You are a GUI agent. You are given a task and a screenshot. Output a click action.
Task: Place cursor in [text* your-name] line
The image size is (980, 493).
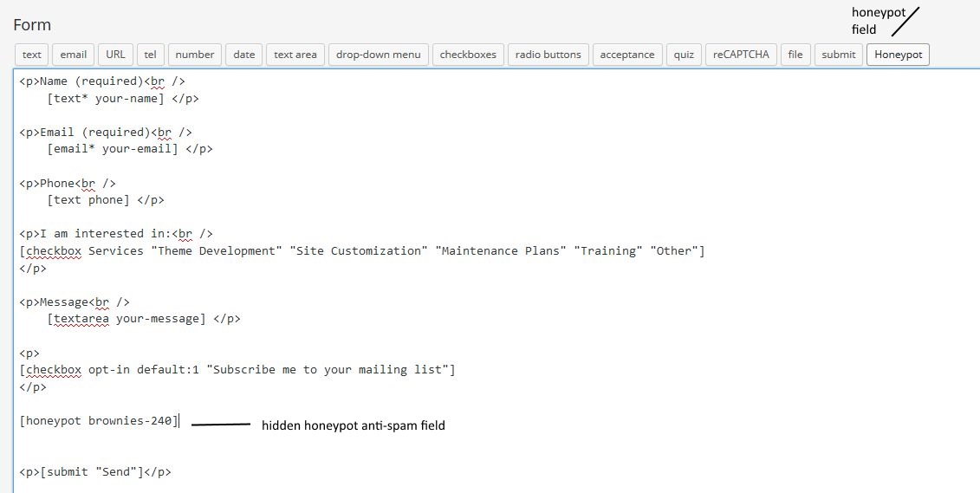click(123, 98)
